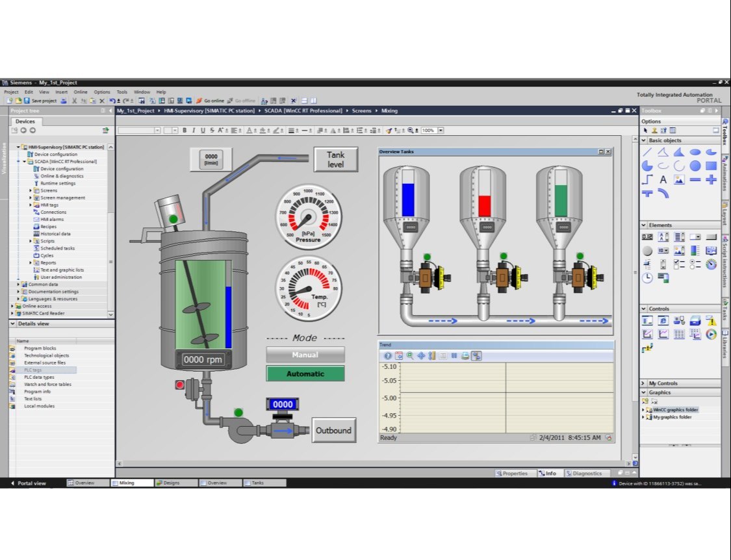731x560 pixels.
Task: Pause the Trend view with the pause icon
Action: point(454,356)
